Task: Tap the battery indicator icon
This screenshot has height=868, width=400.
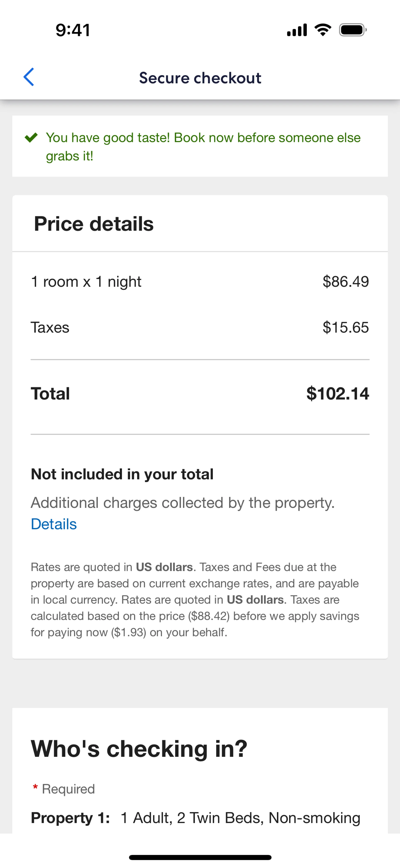Action: point(352,30)
